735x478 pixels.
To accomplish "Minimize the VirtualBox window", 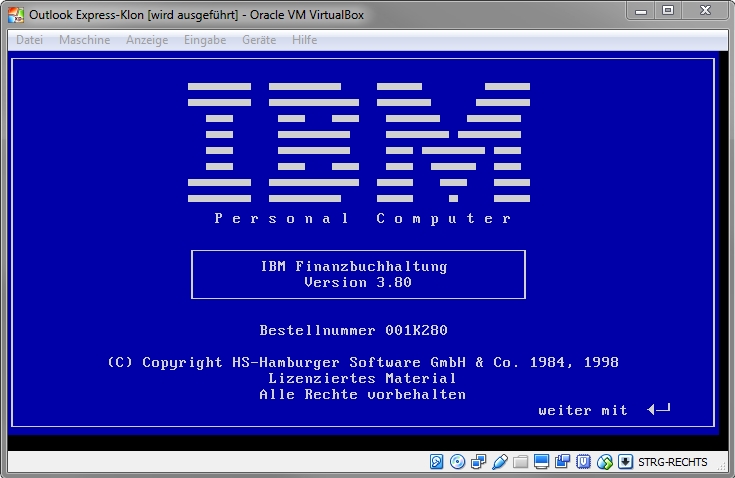I will pos(641,11).
